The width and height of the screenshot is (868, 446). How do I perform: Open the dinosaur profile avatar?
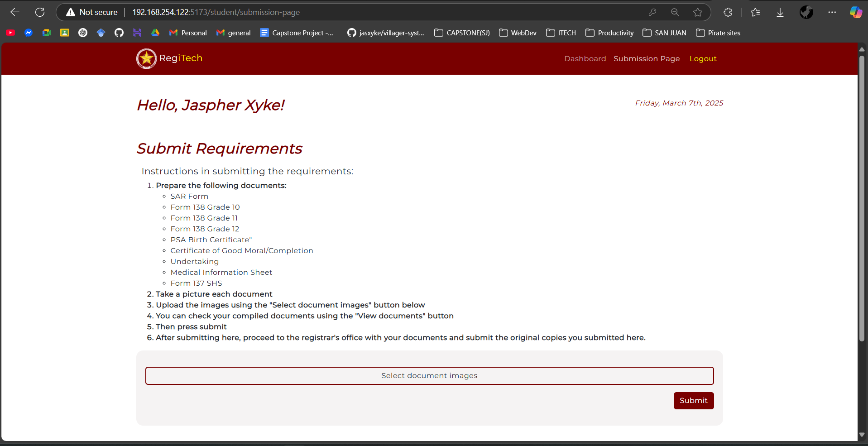[806, 12]
